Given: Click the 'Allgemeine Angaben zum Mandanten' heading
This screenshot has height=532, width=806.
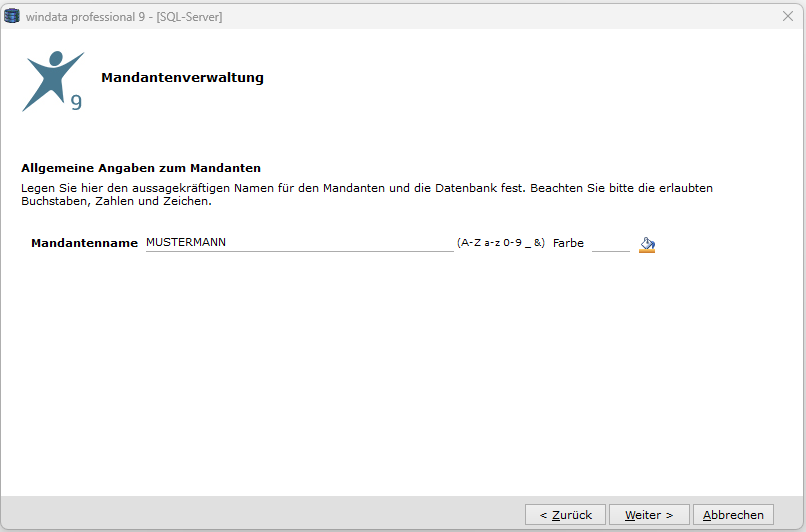Looking at the screenshot, I should click(x=141, y=168).
